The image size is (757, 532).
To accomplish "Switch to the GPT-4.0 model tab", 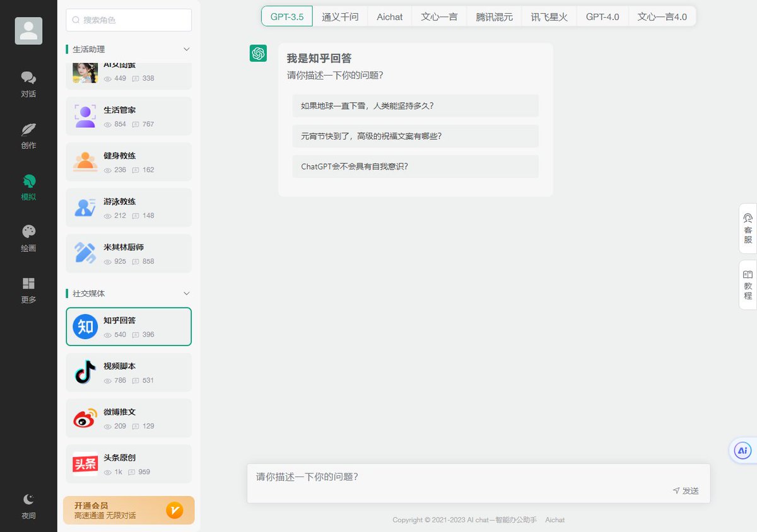I will (602, 17).
